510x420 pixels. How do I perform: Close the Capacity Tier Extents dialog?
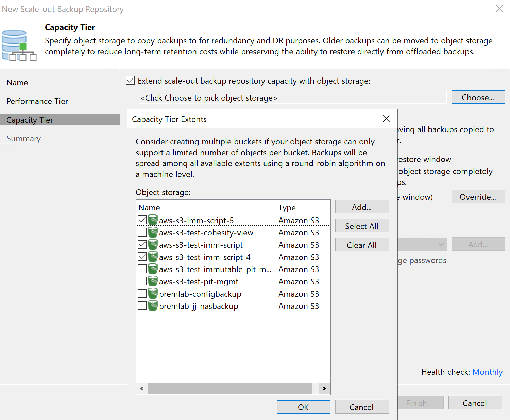click(x=386, y=119)
